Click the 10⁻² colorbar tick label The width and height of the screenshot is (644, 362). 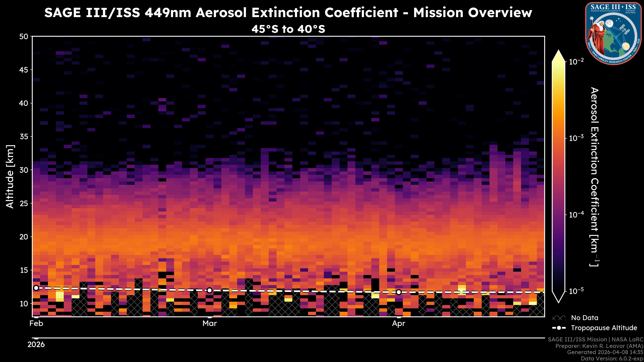click(577, 62)
